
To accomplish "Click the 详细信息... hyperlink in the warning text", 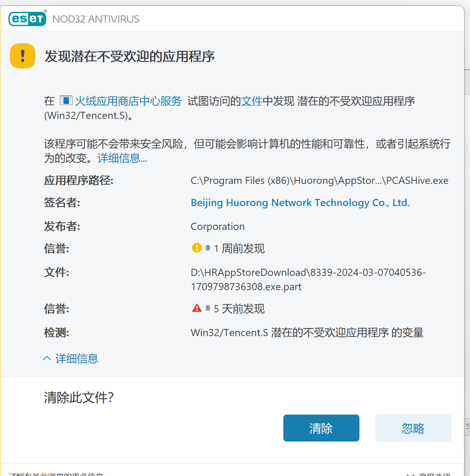I will click(122, 158).
